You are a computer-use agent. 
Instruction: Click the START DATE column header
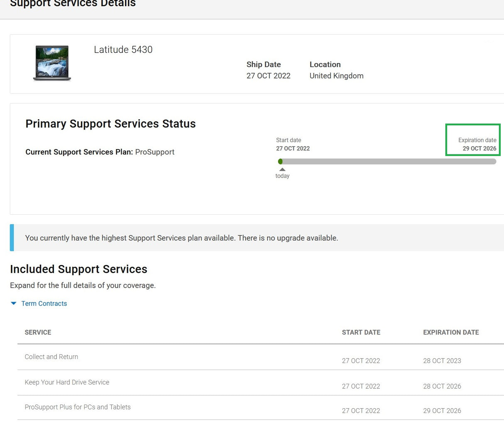[x=361, y=332]
